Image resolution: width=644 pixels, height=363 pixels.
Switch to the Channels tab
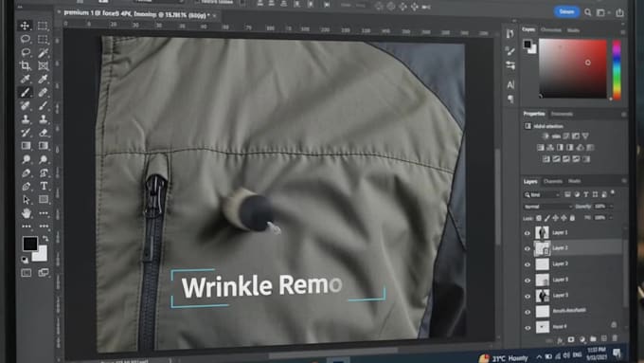(x=552, y=181)
